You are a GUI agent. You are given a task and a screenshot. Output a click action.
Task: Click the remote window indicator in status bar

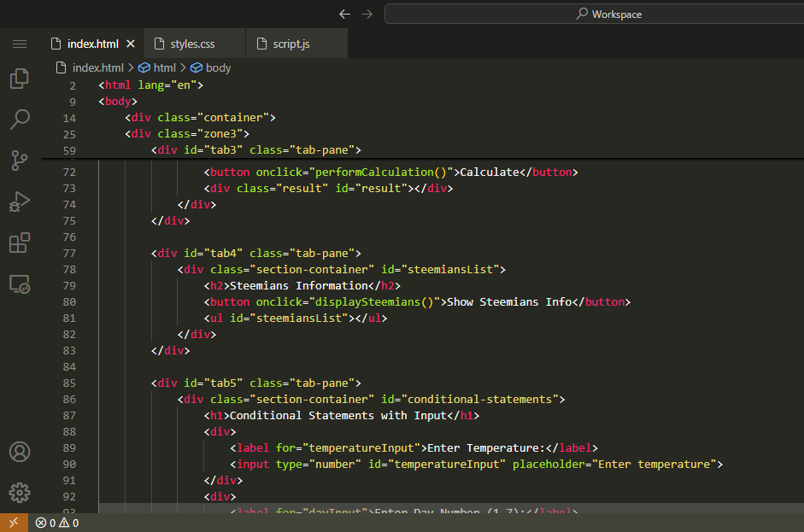click(14, 523)
